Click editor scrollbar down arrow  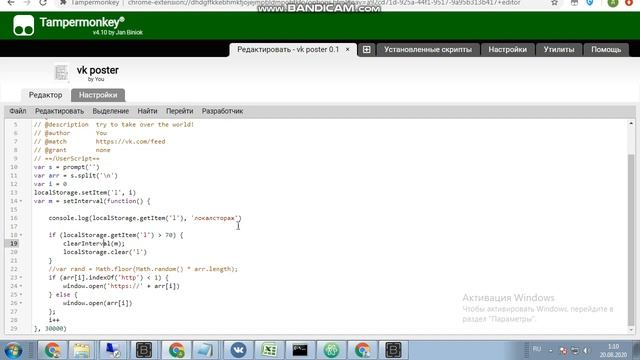coord(631,330)
